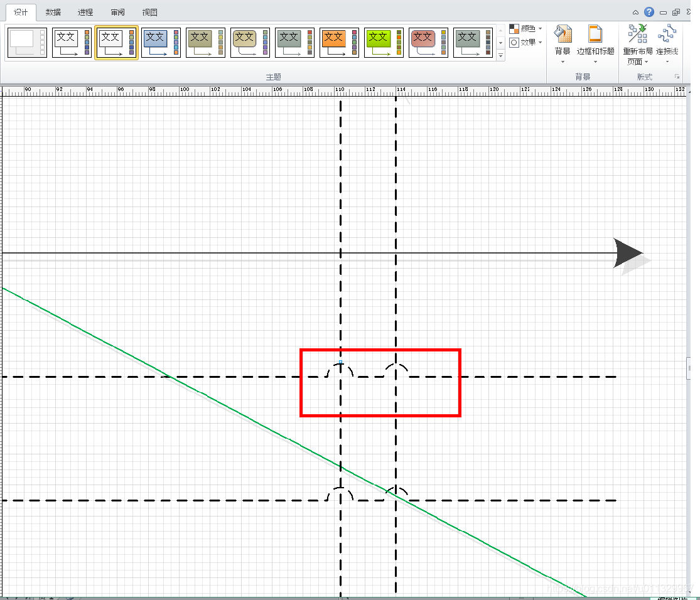Switch to the 设计 ribbon tab
This screenshot has height=600, width=700.
click(21, 13)
